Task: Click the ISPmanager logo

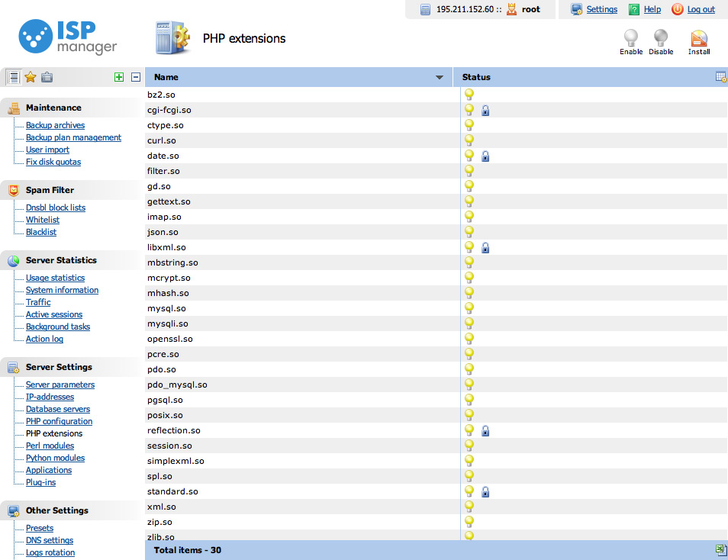Action: click(69, 37)
